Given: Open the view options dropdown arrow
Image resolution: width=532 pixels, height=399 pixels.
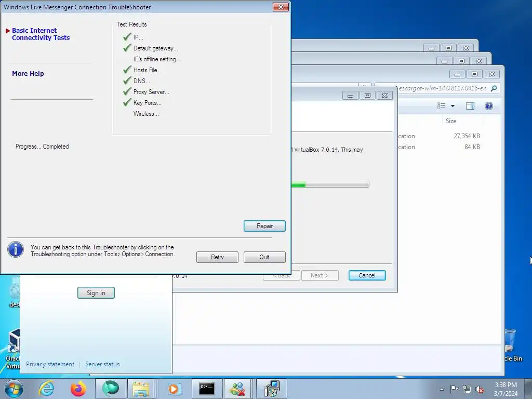Looking at the screenshot, I should 453,106.
